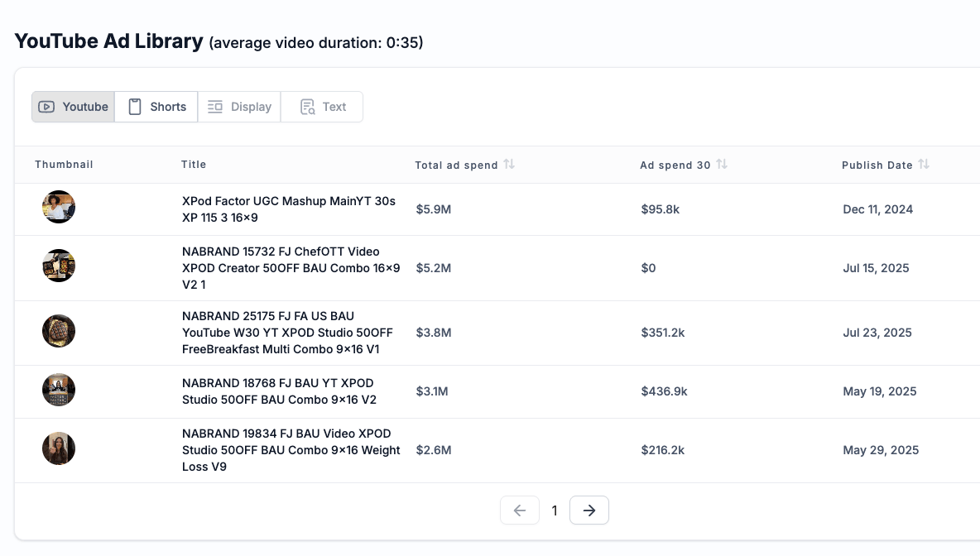
Task: Click the Ad spend 30 sort icon
Action: pos(722,165)
